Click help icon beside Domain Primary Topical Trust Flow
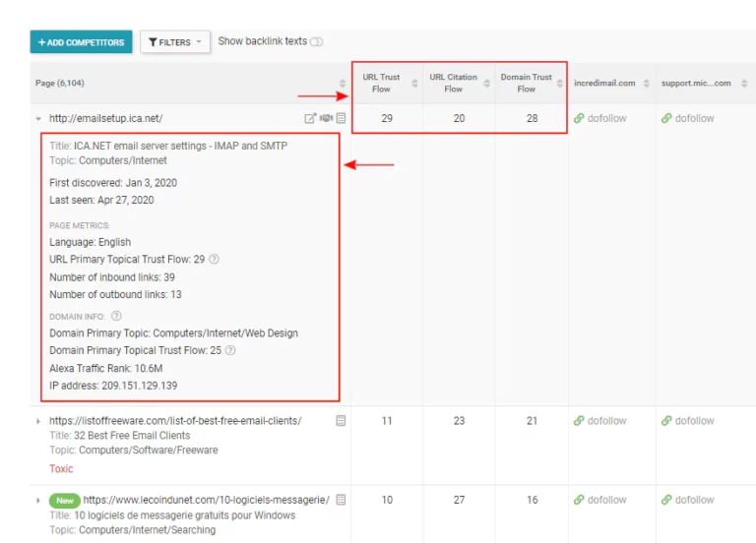Image resolution: width=756 pixels, height=543 pixels. tap(230, 350)
